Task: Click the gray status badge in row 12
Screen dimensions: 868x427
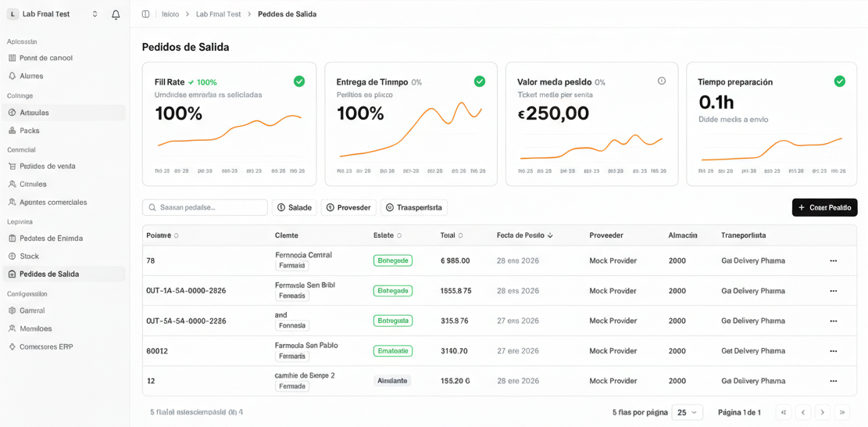Action: pyautogui.click(x=392, y=381)
